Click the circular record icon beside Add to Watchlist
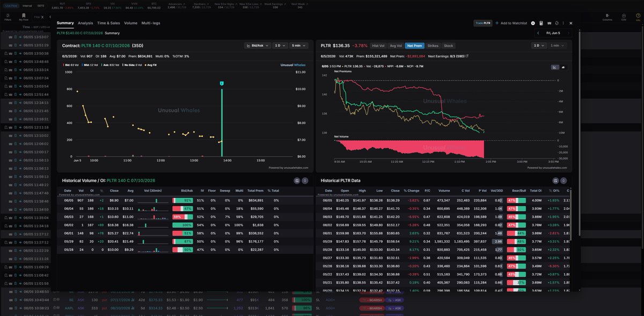644x316 pixels. (533, 23)
